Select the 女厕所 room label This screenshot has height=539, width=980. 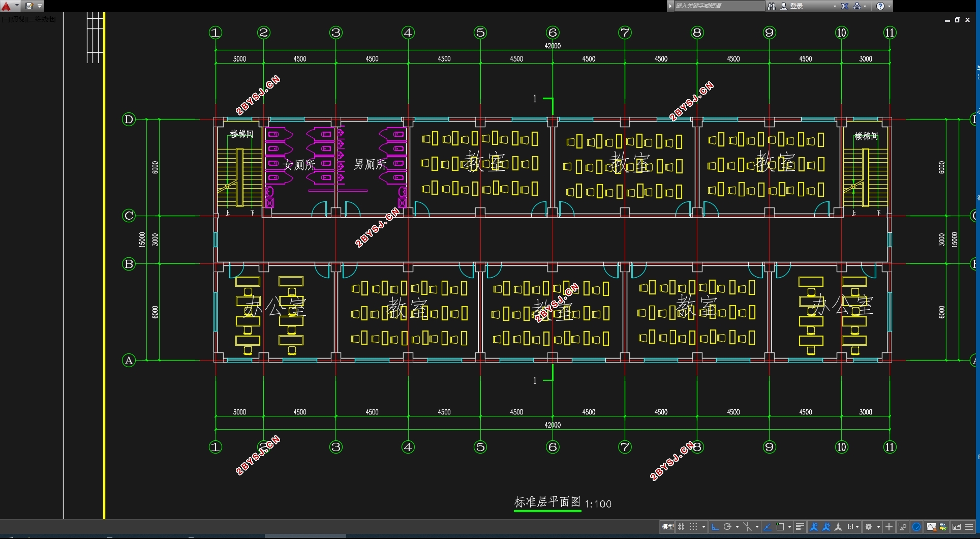pos(299,165)
